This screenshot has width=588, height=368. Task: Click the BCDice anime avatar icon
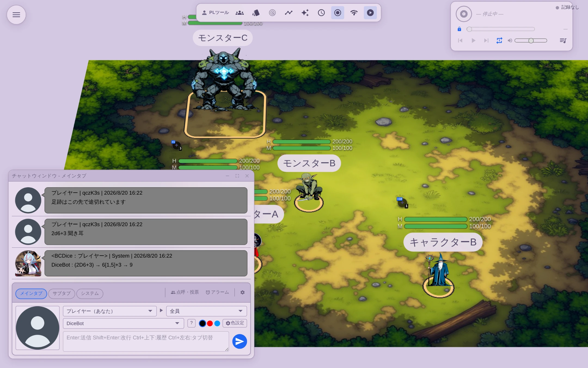[28, 263]
